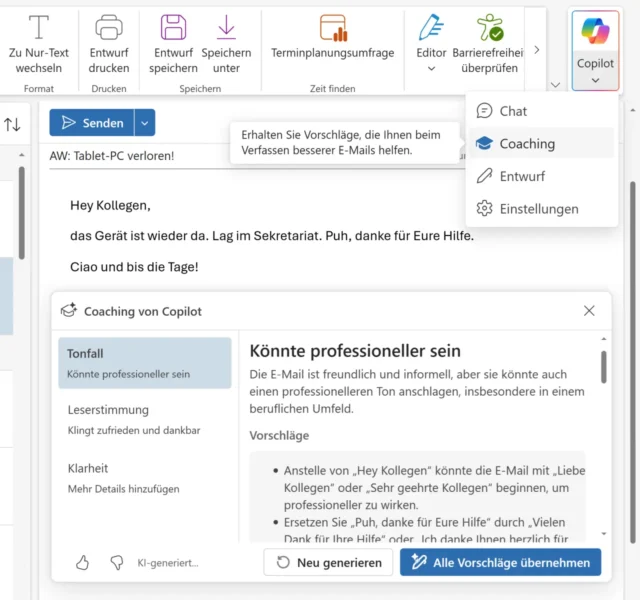Click the compose window scrollbar thumb
The image size is (640, 600).
633,362
